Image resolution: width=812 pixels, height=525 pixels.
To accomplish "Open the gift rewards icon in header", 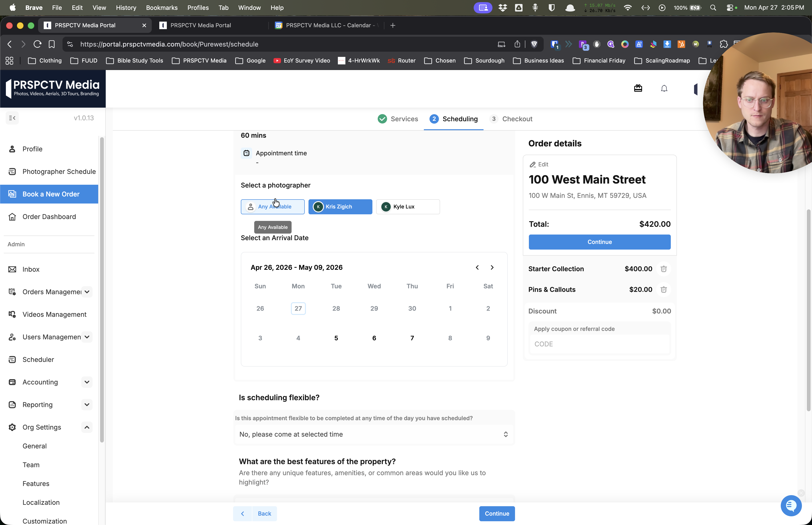I will tap(638, 89).
